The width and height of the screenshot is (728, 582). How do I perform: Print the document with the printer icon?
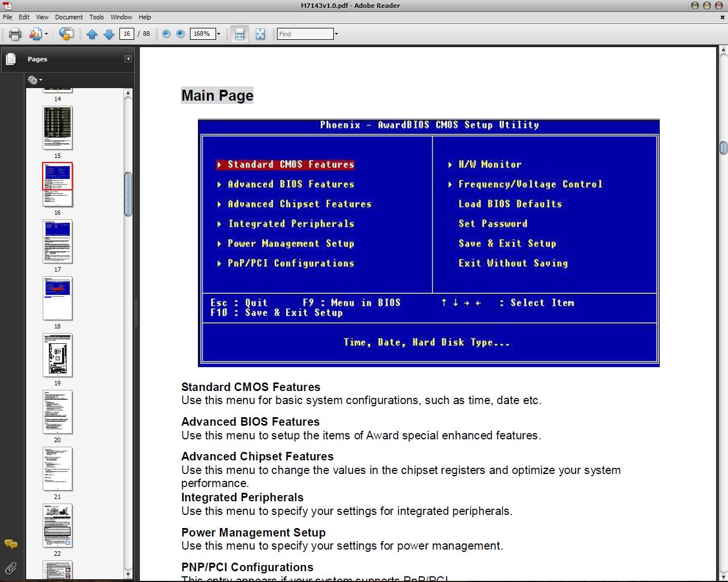(x=15, y=34)
